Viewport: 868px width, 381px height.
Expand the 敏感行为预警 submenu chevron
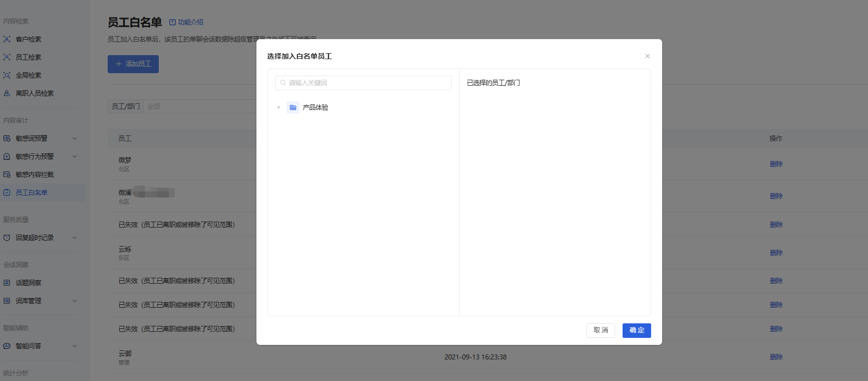75,156
